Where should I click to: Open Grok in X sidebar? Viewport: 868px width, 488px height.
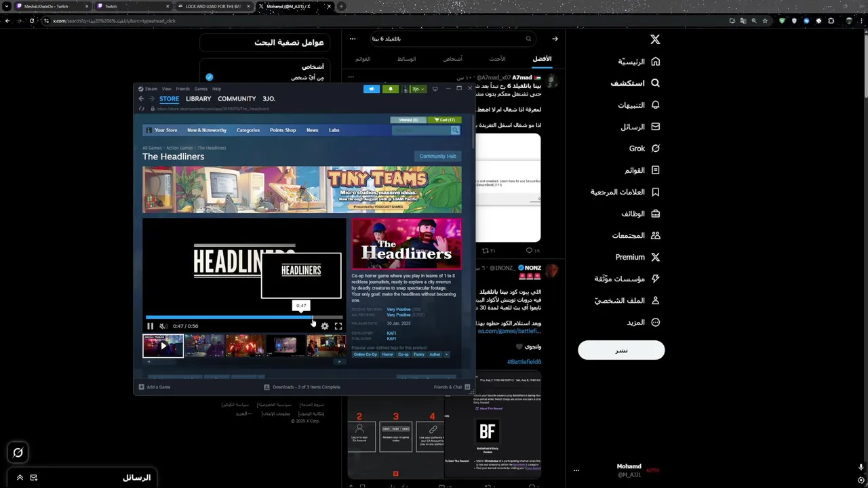pyautogui.click(x=644, y=148)
